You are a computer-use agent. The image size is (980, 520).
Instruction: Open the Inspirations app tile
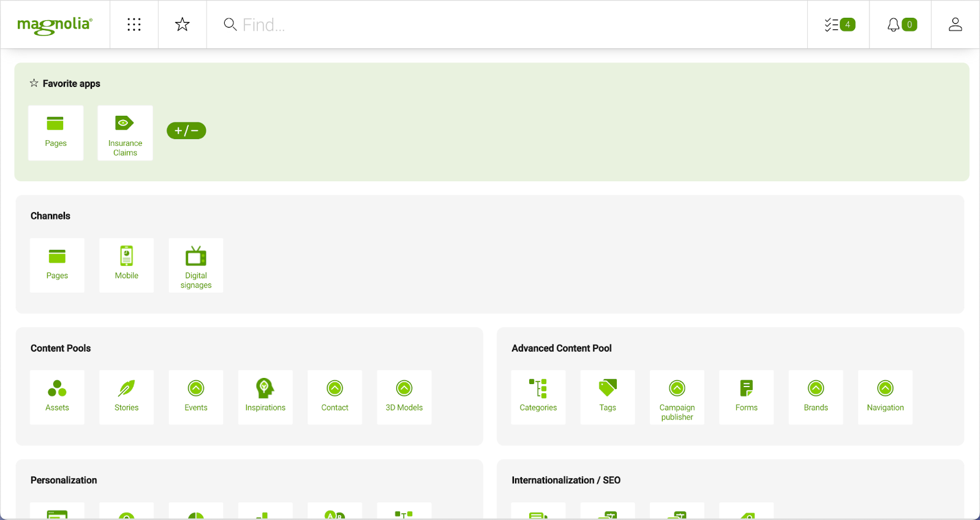coord(265,397)
